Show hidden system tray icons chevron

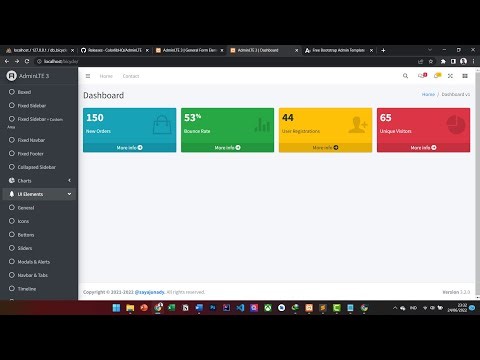395,308
